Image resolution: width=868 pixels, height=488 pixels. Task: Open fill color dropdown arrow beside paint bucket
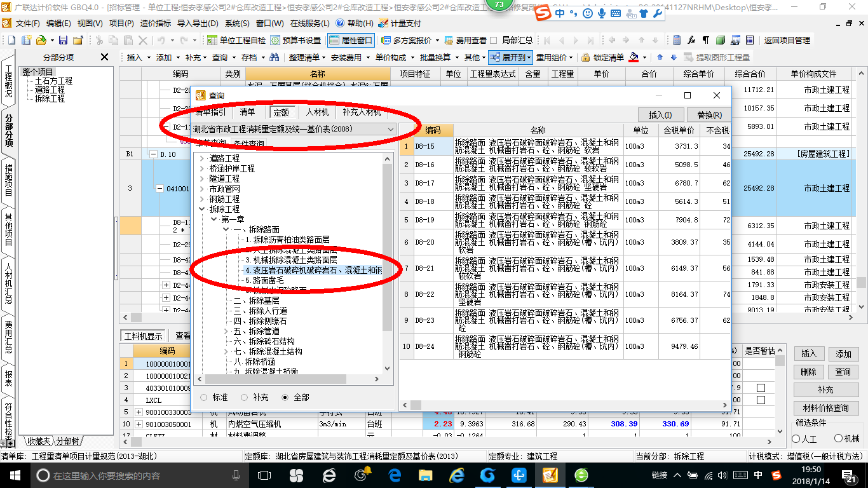[x=644, y=57]
